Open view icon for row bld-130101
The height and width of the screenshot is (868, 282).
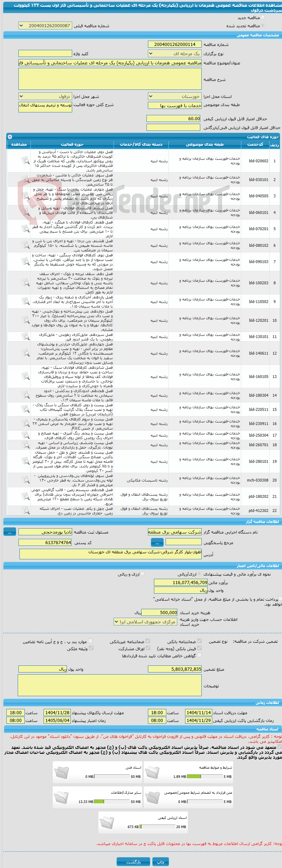[x=25, y=337]
